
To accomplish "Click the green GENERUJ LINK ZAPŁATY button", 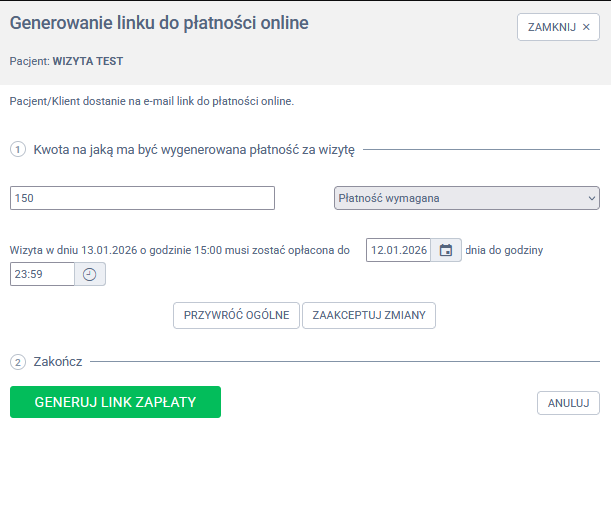I will [115, 402].
